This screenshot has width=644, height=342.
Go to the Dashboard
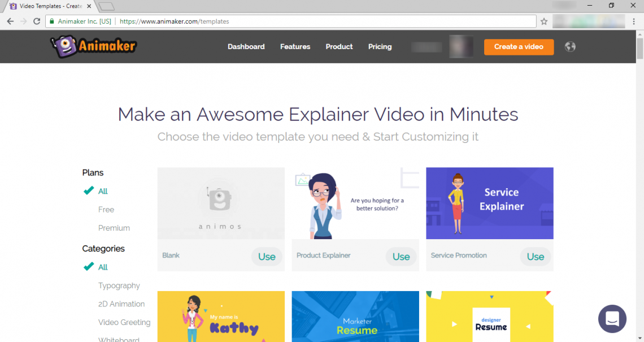246,47
